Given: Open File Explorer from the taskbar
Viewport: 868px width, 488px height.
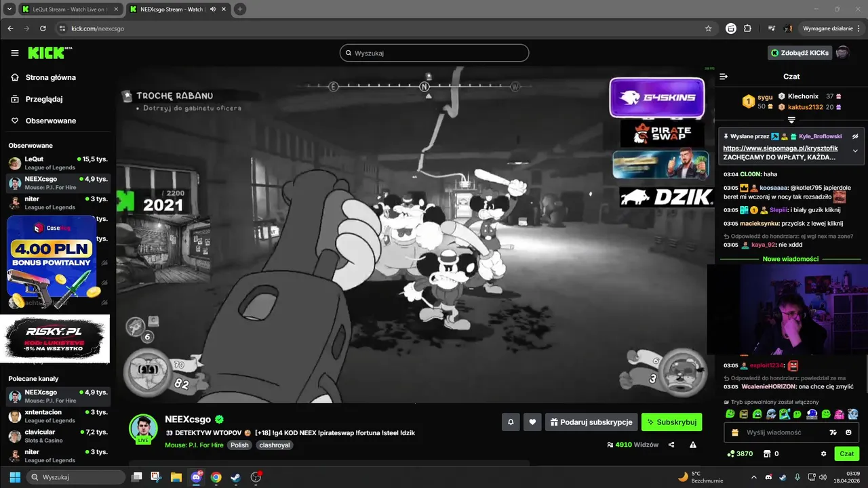Looking at the screenshot, I should [176, 477].
